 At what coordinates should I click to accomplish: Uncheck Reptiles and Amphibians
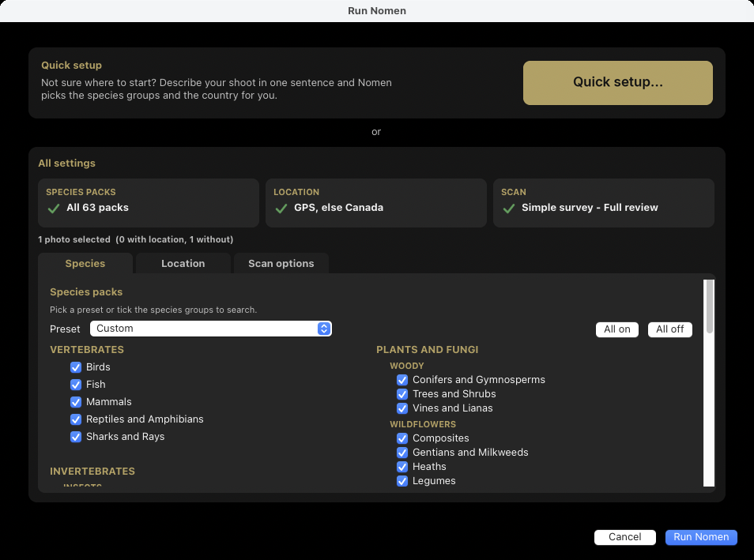pos(76,419)
